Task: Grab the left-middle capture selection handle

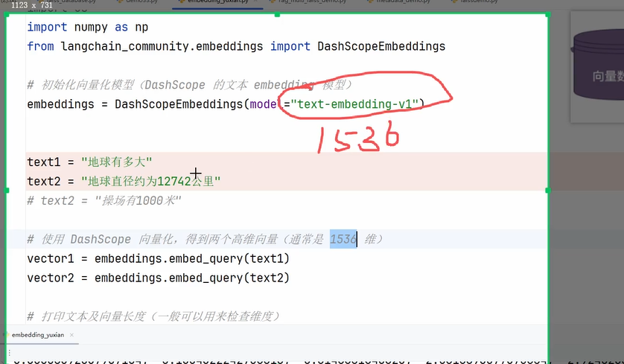Action: pos(7,190)
